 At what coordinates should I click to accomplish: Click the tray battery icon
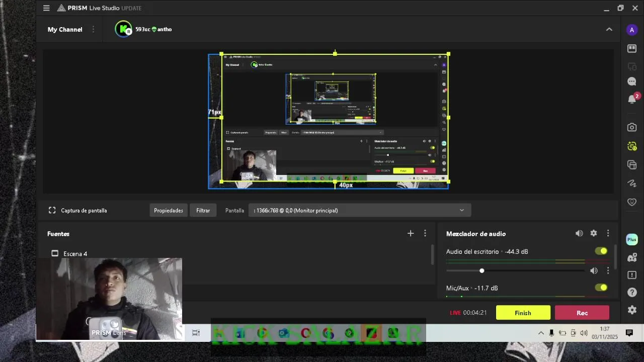(562, 333)
